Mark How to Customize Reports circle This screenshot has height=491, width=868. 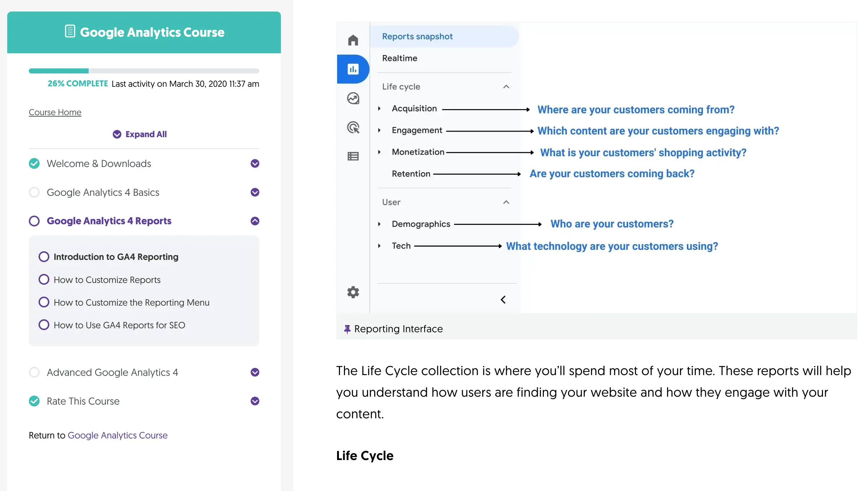[x=44, y=279]
